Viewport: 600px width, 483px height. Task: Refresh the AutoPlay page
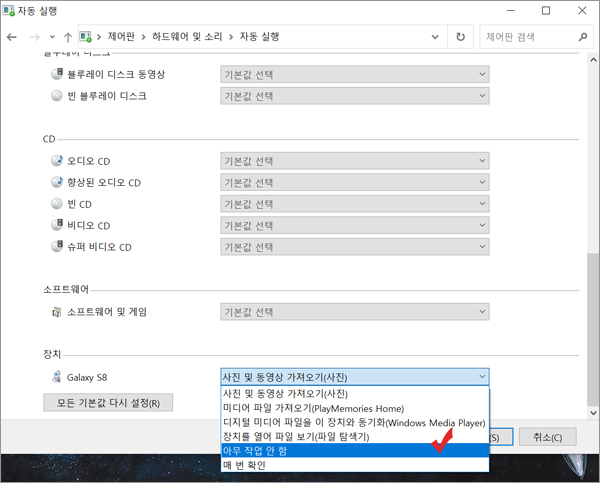click(x=460, y=37)
